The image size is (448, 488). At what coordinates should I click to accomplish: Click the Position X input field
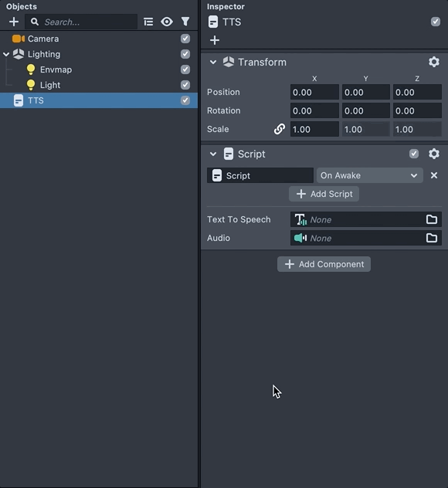[314, 92]
